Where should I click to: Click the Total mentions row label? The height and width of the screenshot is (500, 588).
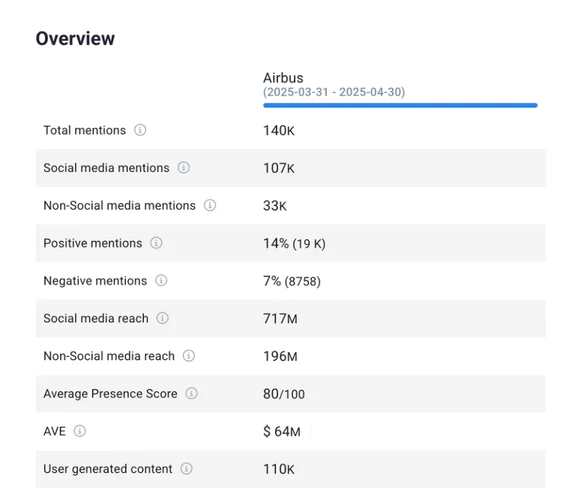click(x=85, y=130)
